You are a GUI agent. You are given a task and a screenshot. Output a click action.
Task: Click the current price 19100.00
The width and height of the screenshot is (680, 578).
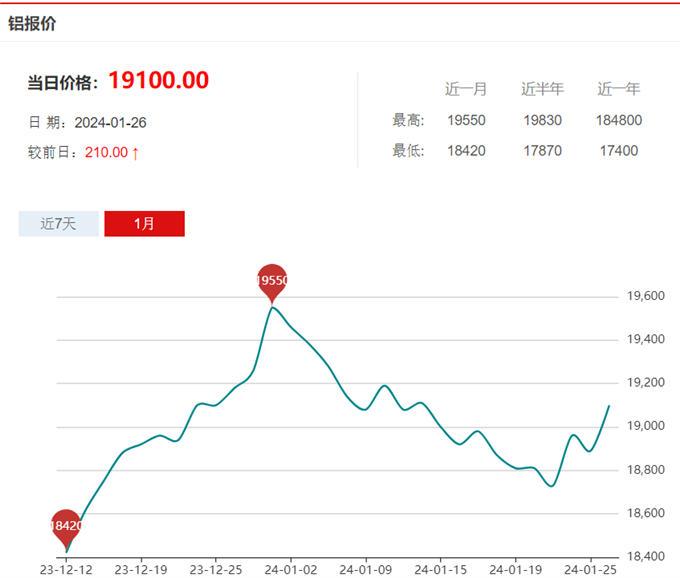tap(159, 80)
